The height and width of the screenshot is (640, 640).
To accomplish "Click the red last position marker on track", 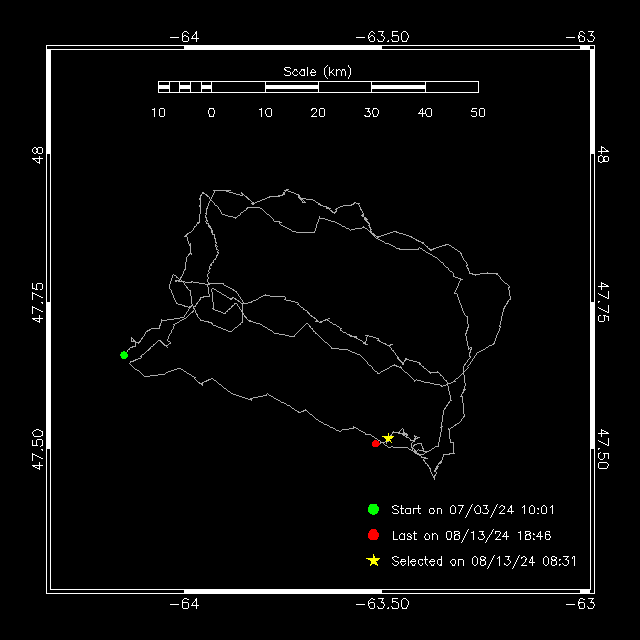I will pos(376,444).
